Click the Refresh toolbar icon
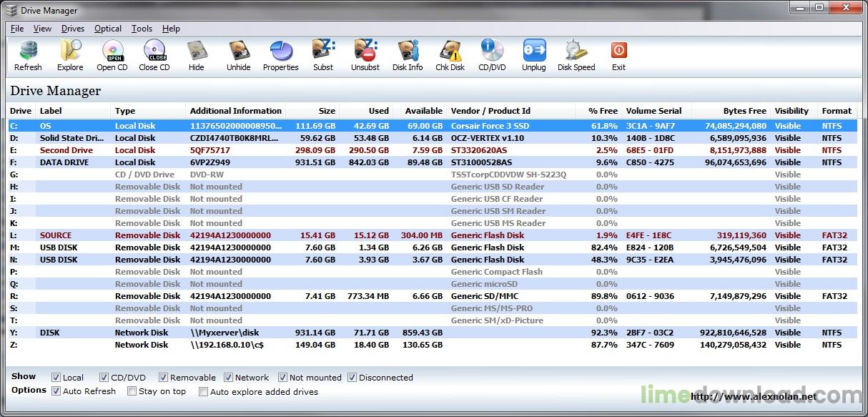Viewport: 868px width, 417px height. 28,51
